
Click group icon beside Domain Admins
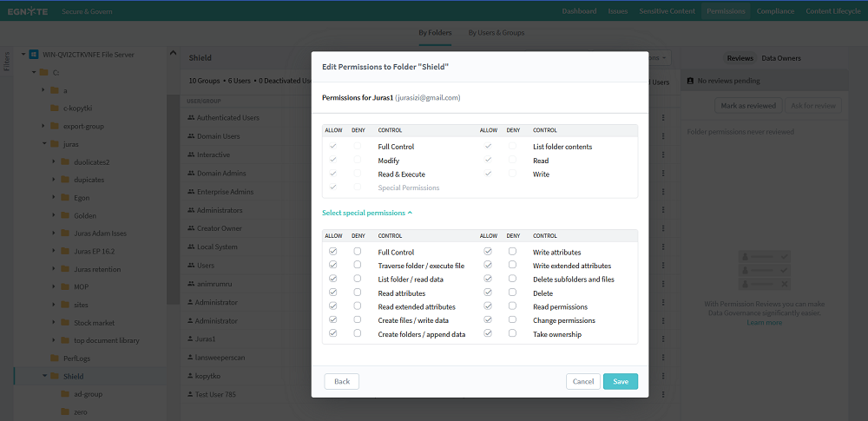coord(191,174)
